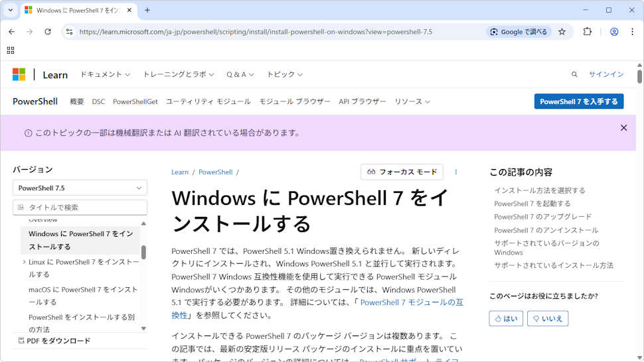Click the PowerShell 7 を入手する button
Screen dimensions: 644x362
click(579, 101)
